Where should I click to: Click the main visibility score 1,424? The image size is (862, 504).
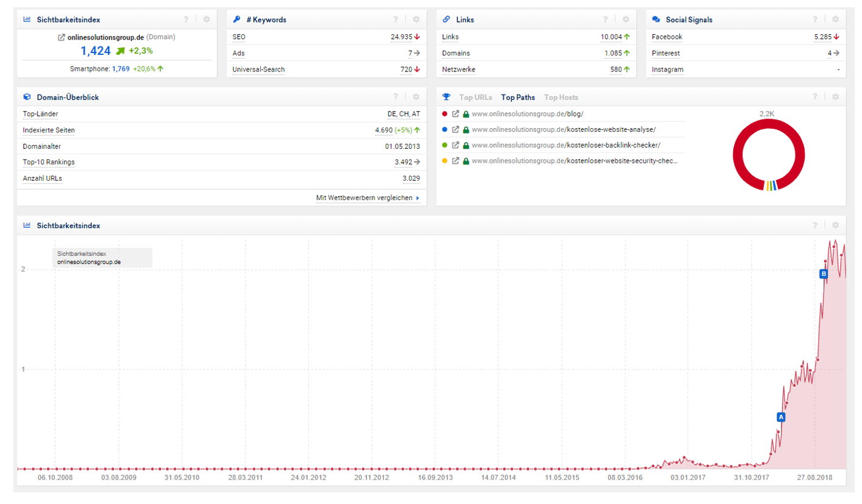95,51
